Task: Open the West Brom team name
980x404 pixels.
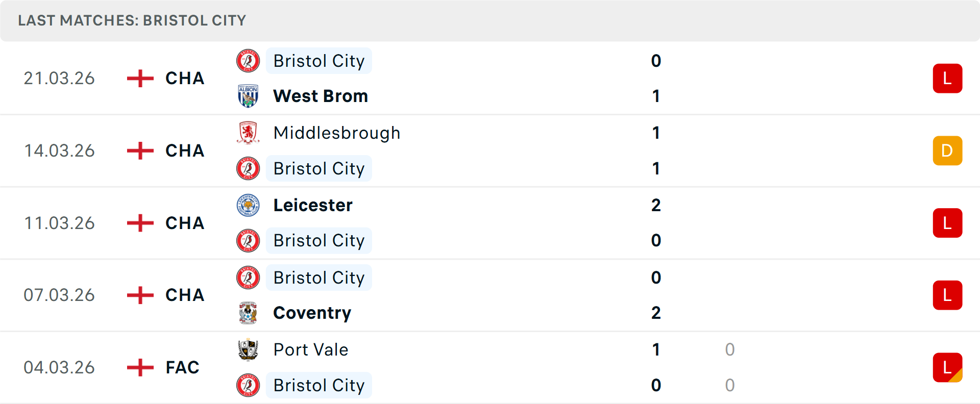Action: (321, 95)
